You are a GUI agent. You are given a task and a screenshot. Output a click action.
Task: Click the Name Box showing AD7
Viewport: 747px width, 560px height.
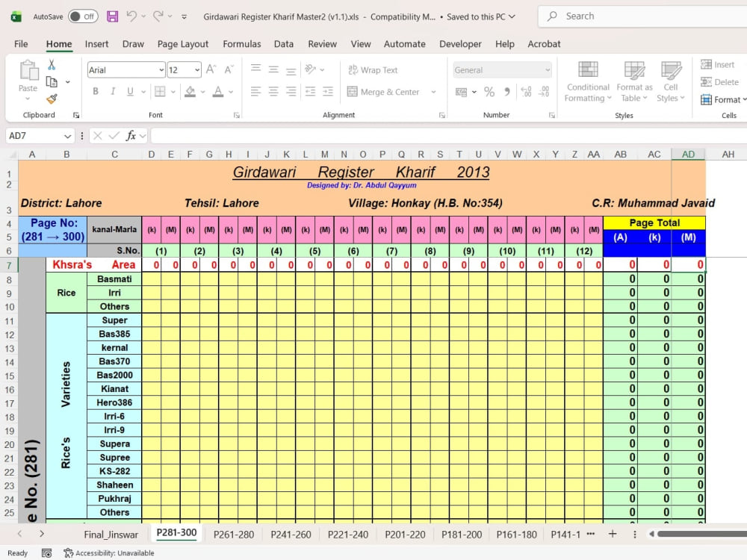pos(39,136)
